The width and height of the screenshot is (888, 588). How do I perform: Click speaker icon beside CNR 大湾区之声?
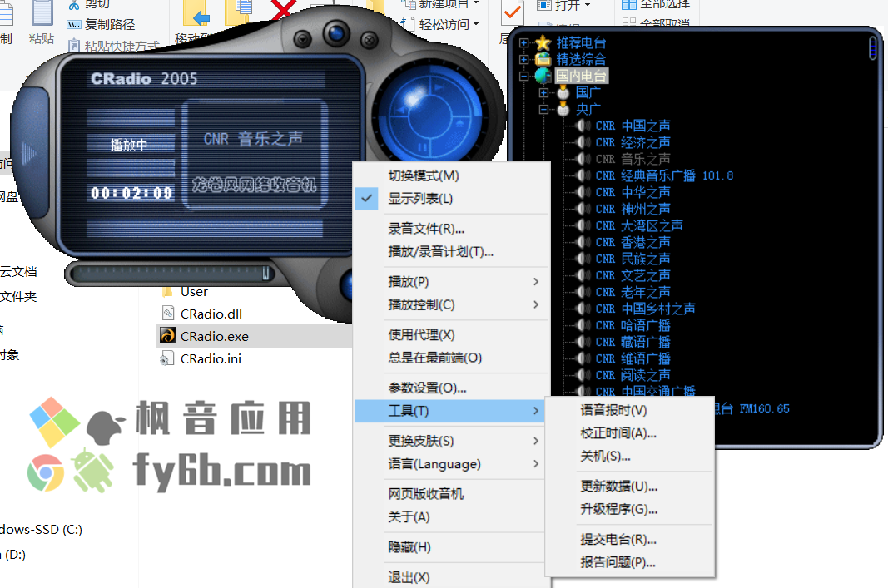point(583,225)
